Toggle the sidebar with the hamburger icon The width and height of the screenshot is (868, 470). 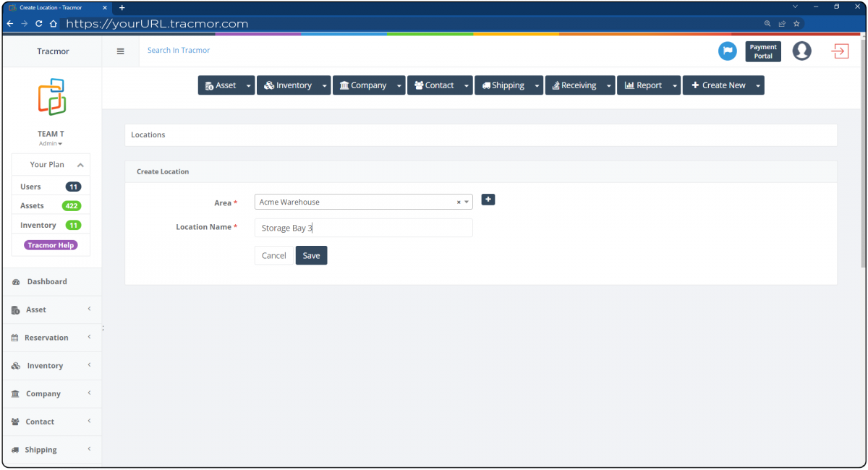coord(120,51)
